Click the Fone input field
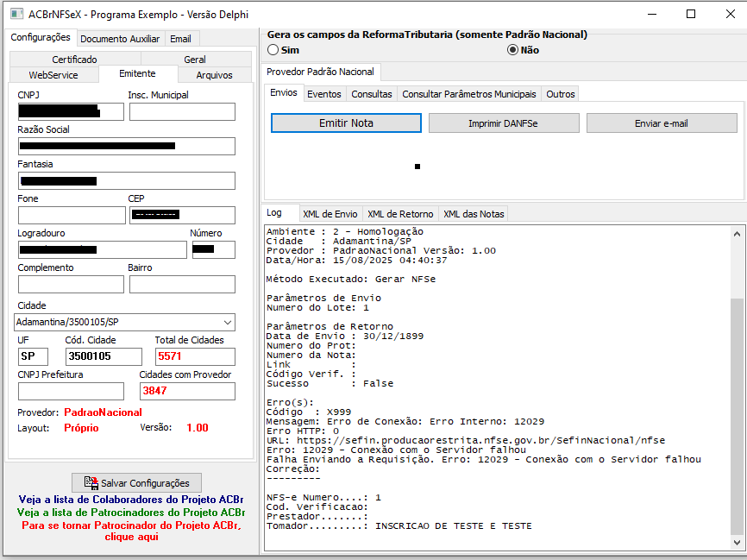The image size is (747, 560). tap(72, 216)
